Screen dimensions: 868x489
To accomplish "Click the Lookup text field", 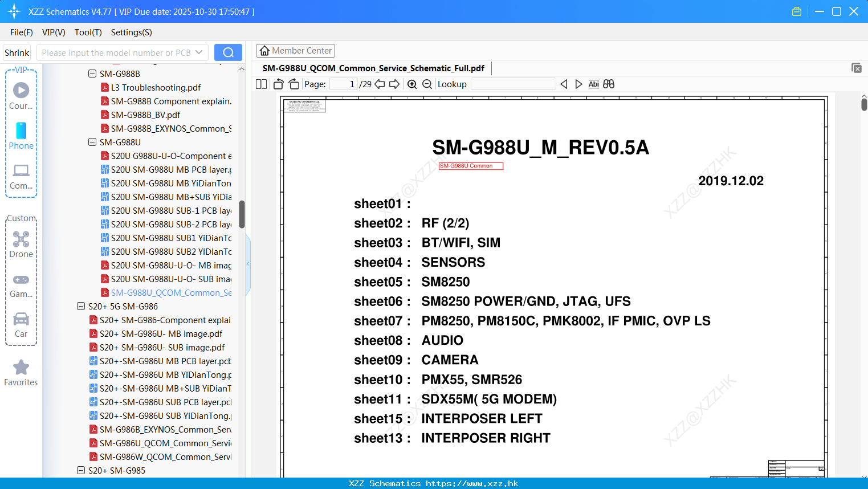I will pos(513,84).
